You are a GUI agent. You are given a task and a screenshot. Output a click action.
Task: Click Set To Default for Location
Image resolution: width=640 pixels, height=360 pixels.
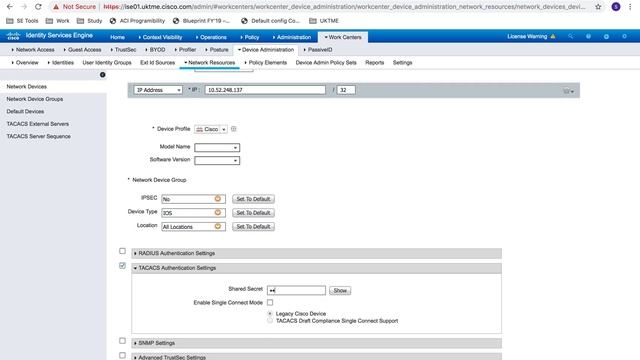coord(253,227)
